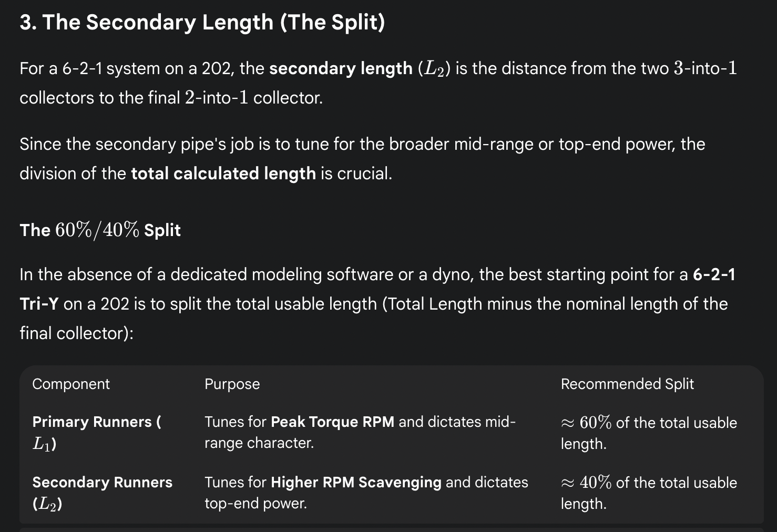
Task: Click the "2-into-1" collector text
Action: click(216, 98)
